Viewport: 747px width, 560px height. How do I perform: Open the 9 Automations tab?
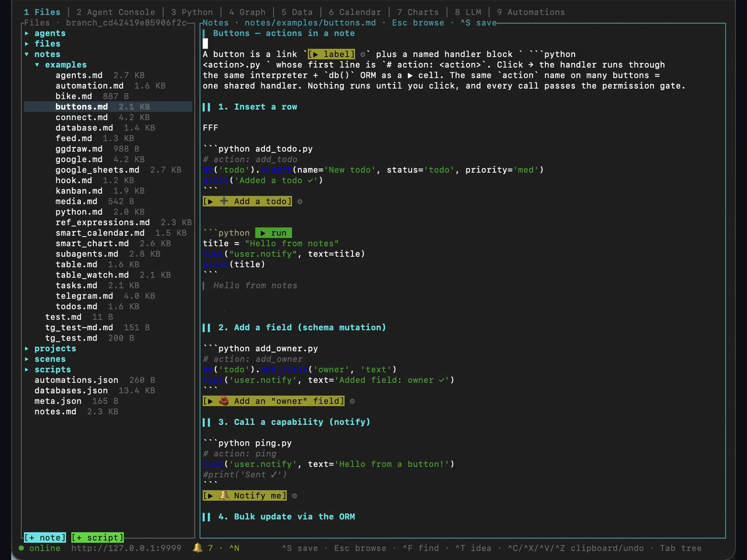click(x=531, y=12)
